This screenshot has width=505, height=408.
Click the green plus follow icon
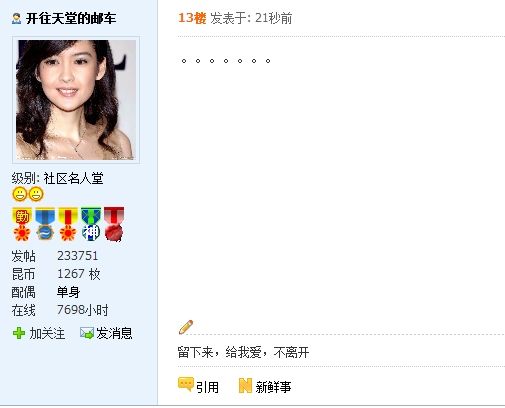19,333
